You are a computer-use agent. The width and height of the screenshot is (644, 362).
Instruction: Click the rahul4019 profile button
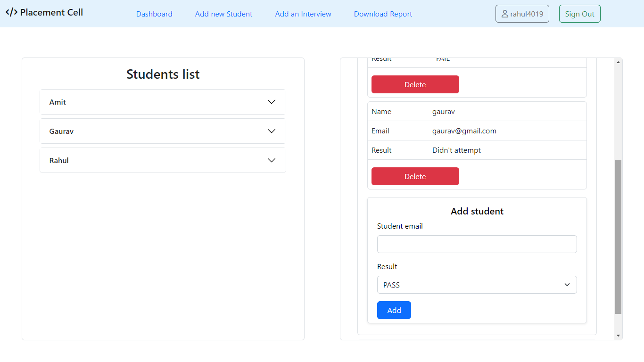pos(522,14)
